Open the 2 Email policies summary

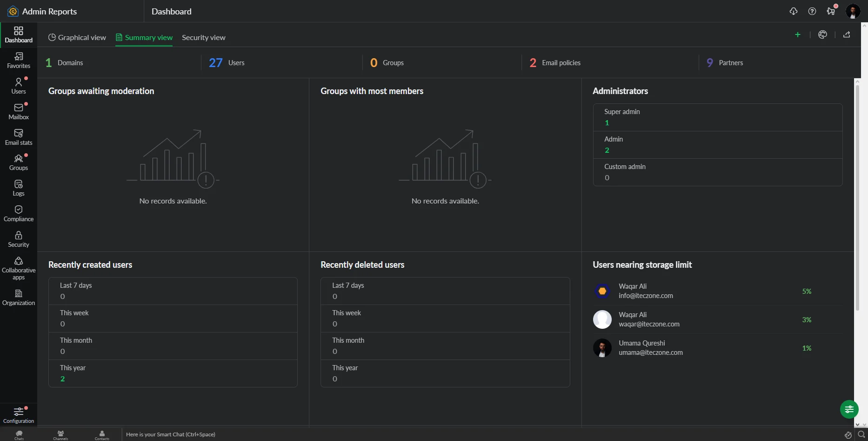[555, 63]
